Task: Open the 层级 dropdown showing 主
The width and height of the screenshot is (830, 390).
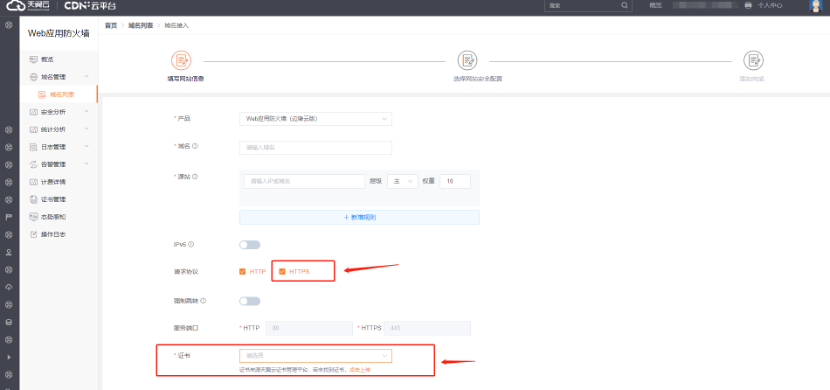Action: 403,181
